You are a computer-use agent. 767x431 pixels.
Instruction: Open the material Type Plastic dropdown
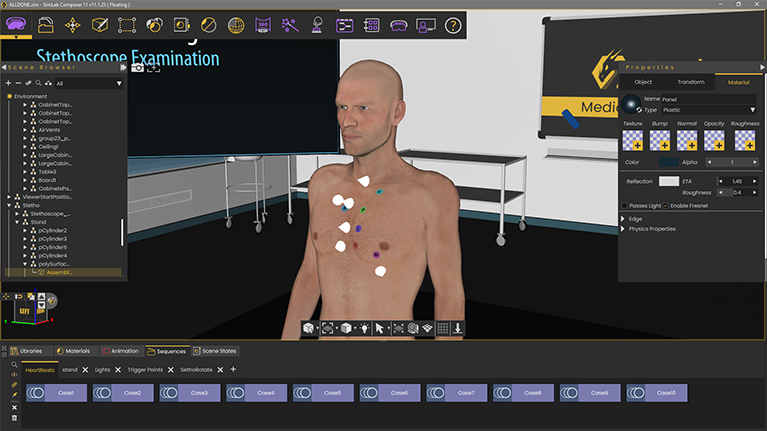coord(709,110)
